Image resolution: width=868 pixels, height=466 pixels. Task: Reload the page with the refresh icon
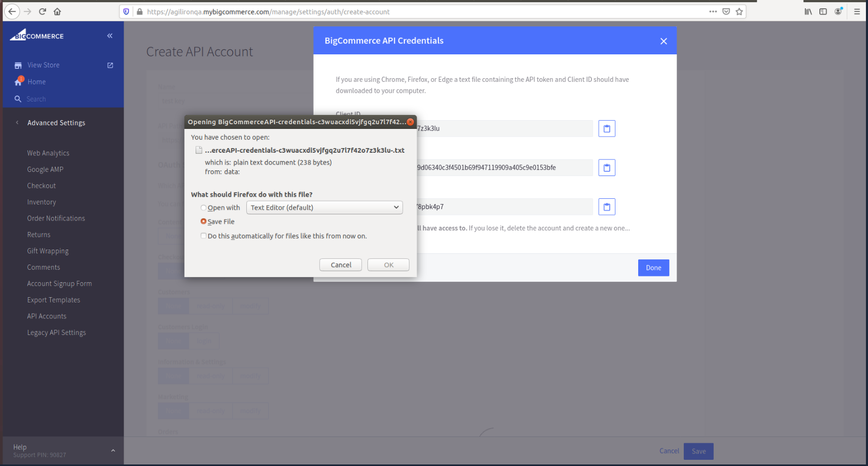tap(42, 11)
